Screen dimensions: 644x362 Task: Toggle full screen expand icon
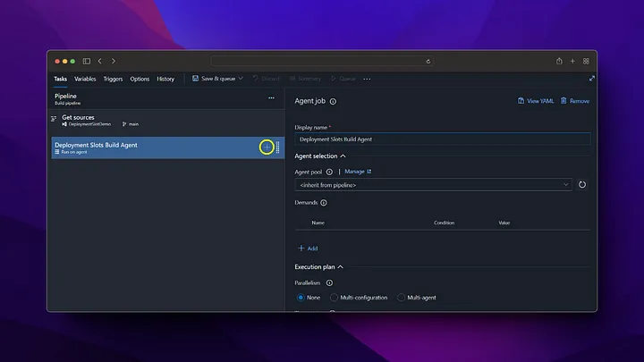tap(591, 79)
